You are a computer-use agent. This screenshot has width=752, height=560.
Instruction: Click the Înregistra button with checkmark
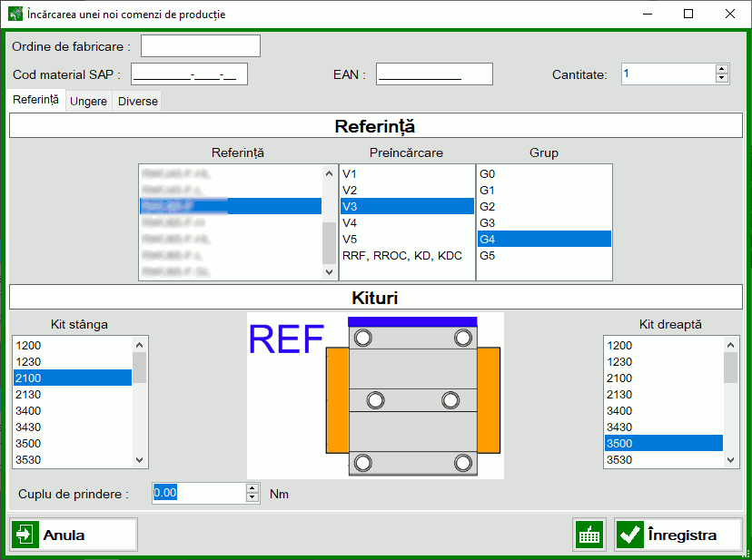click(680, 535)
